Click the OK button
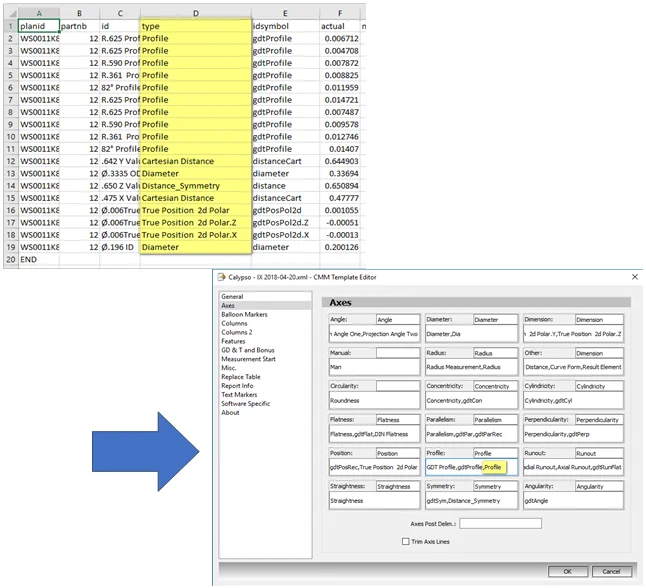646x588 pixels. coord(567,571)
